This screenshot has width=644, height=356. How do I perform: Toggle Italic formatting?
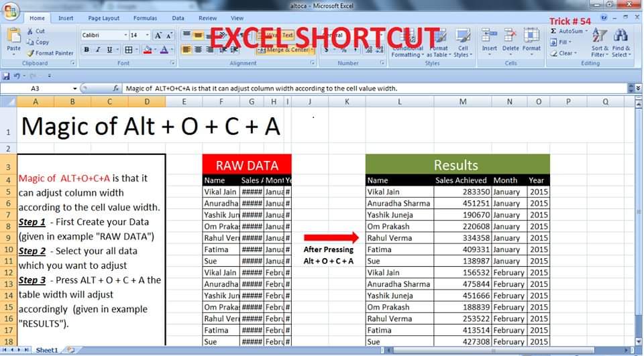pos(98,50)
